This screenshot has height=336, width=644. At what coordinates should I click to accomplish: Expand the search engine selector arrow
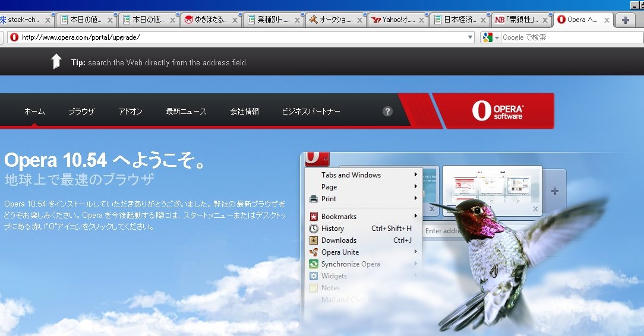pos(497,37)
